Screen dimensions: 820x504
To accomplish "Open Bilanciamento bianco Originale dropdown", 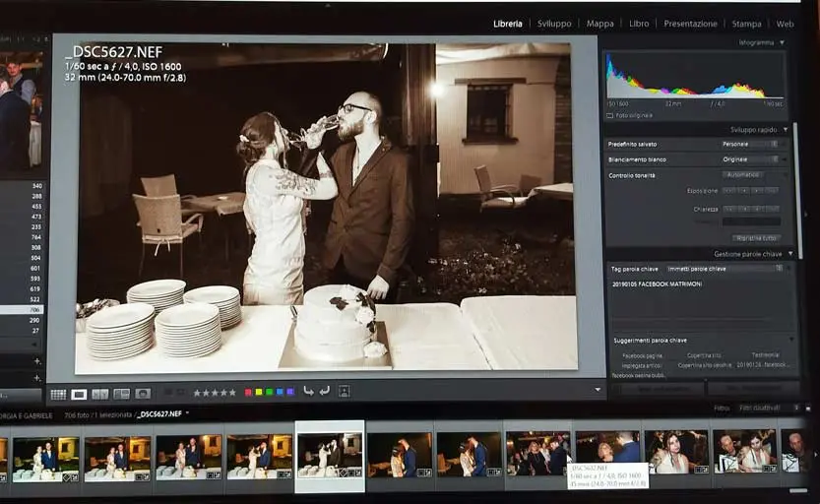I will click(750, 159).
